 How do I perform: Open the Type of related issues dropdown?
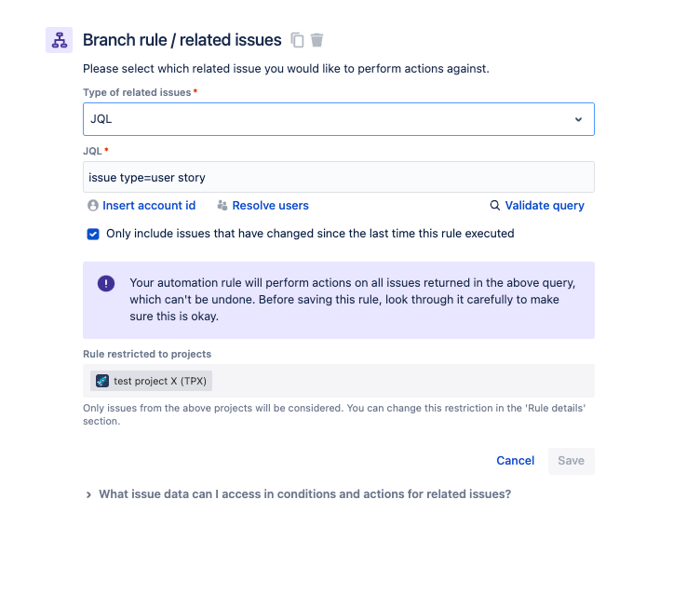(x=339, y=119)
